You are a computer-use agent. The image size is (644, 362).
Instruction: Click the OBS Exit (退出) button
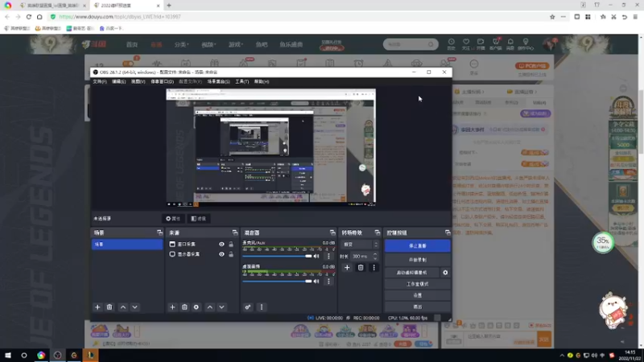(417, 306)
